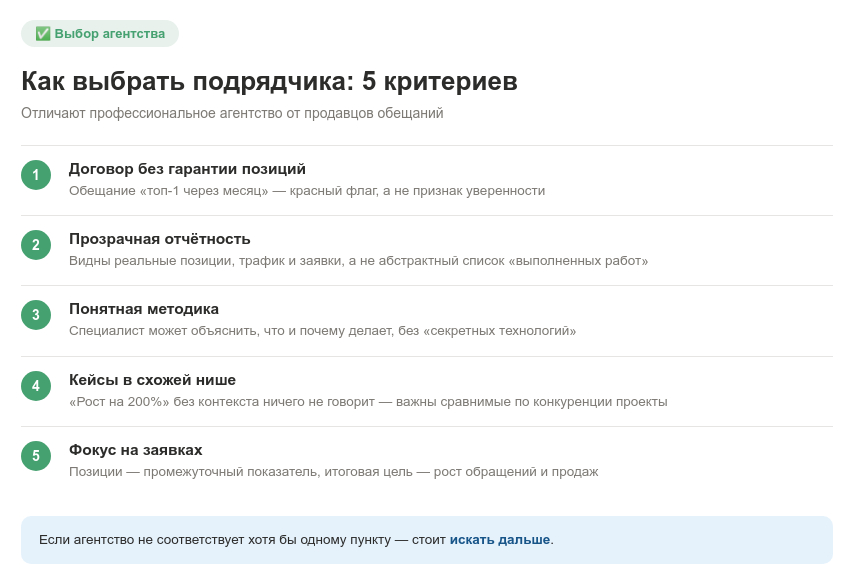Select the title 'Фокус на заявках'
The width and height of the screenshot is (853, 584).
click(135, 450)
